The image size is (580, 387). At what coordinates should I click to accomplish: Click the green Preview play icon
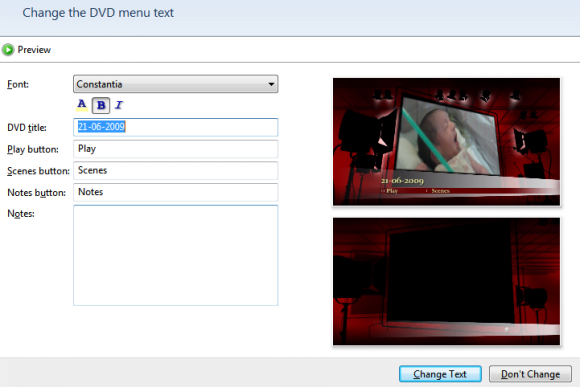(x=8, y=50)
